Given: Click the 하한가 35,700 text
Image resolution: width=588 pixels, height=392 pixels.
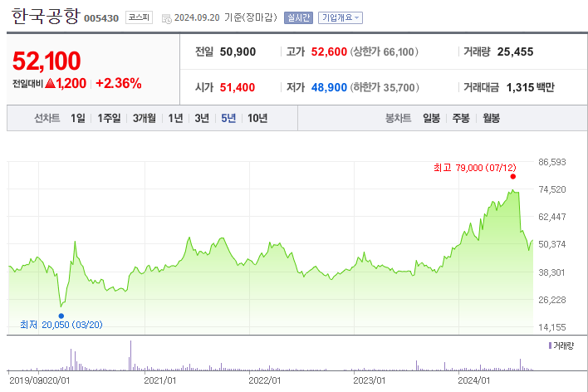Looking at the screenshot, I should [x=385, y=87].
